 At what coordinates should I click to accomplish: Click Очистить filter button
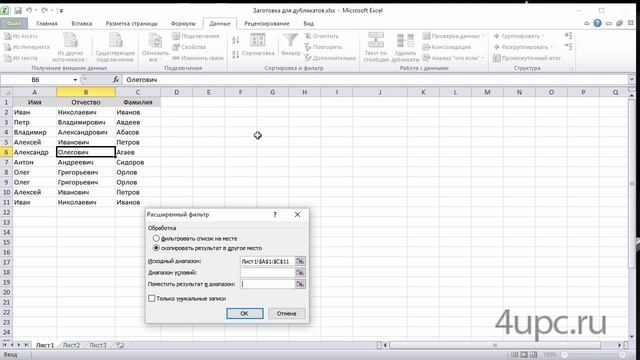click(x=322, y=36)
